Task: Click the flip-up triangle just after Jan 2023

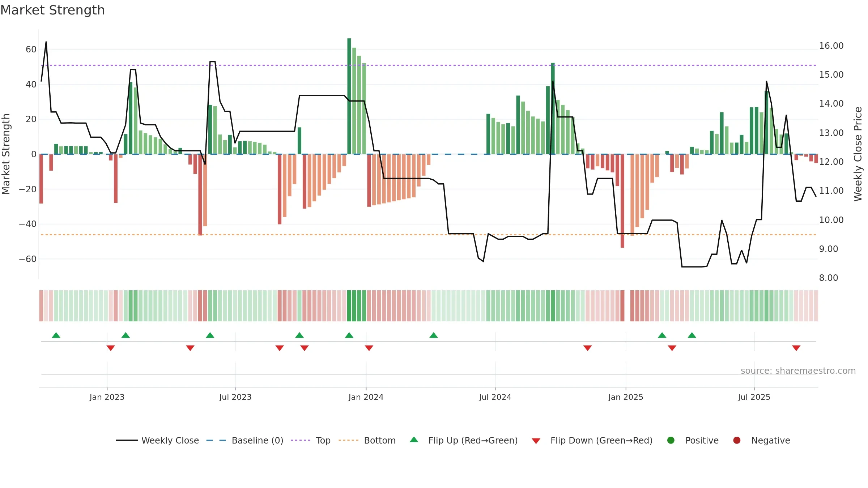Action: click(x=125, y=335)
